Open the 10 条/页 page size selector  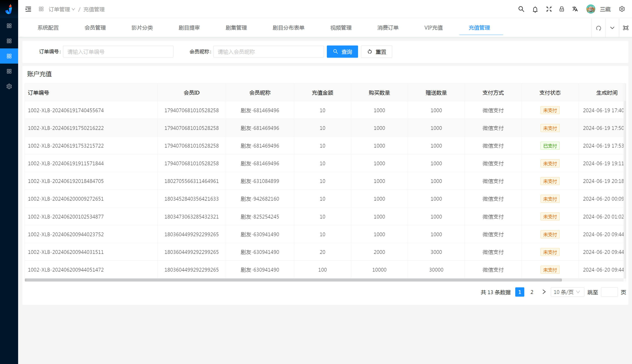[567, 292]
